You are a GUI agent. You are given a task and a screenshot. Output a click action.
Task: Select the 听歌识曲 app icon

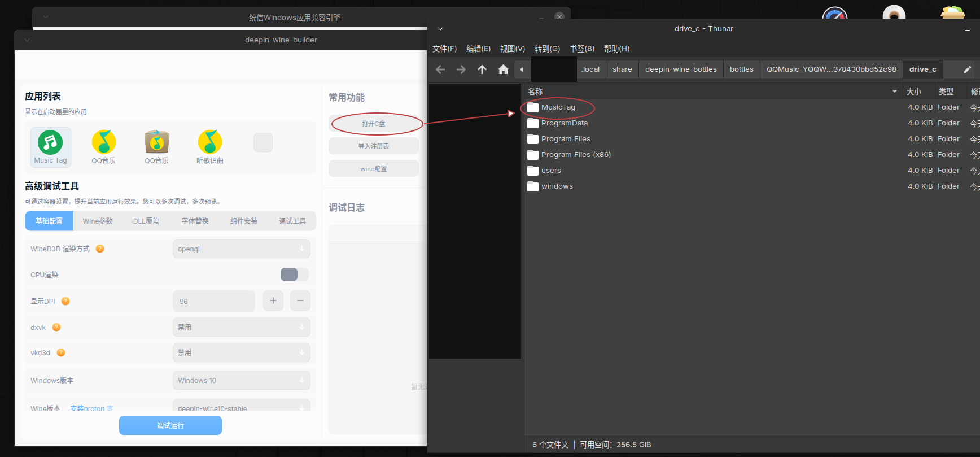click(x=210, y=142)
